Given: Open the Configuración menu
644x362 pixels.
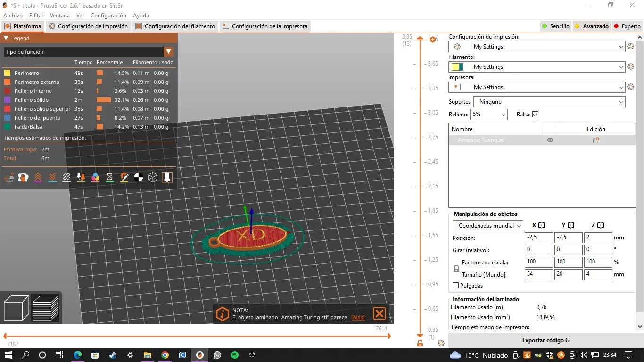Looking at the screenshot, I should [108, 16].
